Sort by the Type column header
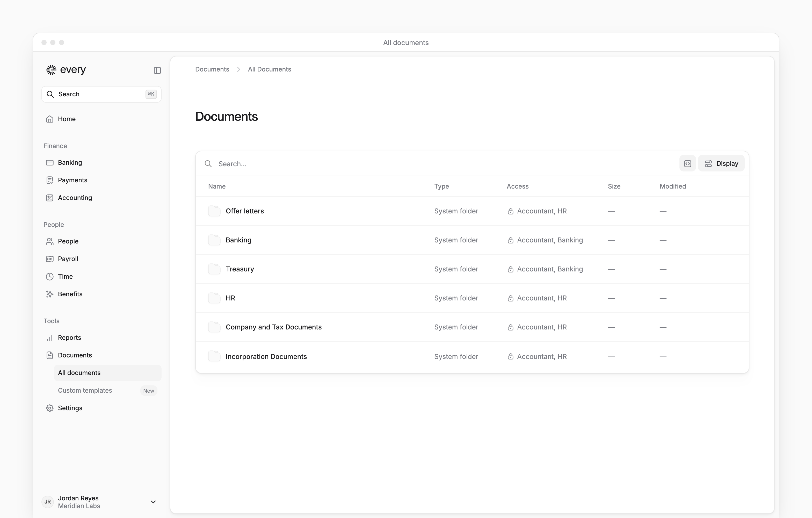 (441, 186)
